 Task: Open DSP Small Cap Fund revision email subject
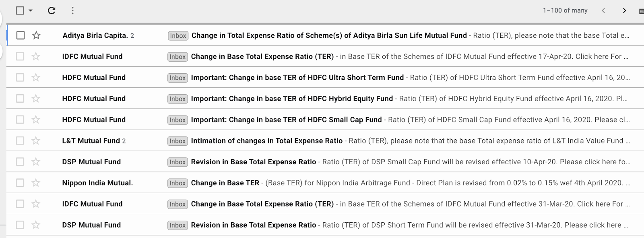(x=254, y=161)
